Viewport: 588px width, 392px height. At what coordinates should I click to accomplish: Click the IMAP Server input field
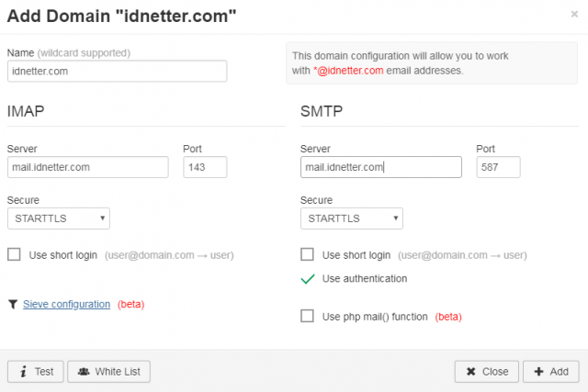coord(88,167)
